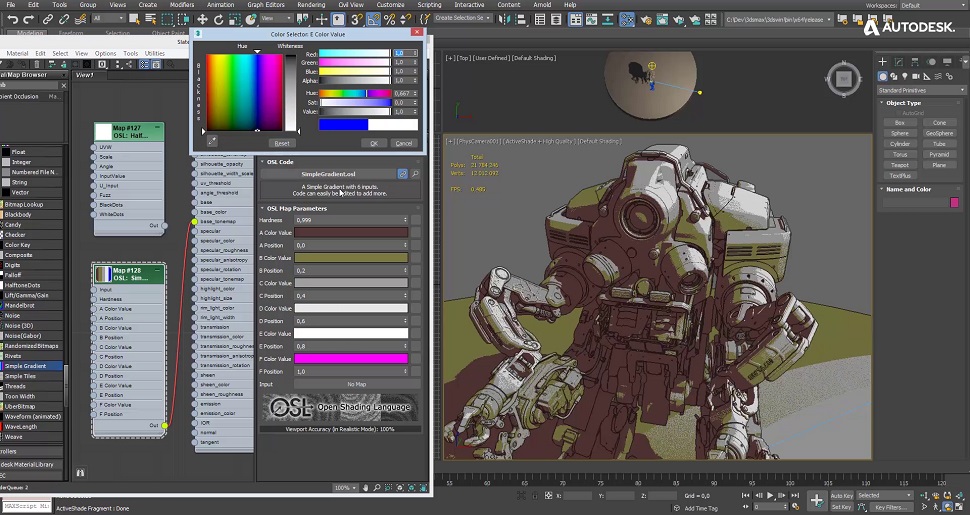Viewport: 970px width, 515px height.
Task: Open the All selection filter dropdown
Action: [108, 19]
